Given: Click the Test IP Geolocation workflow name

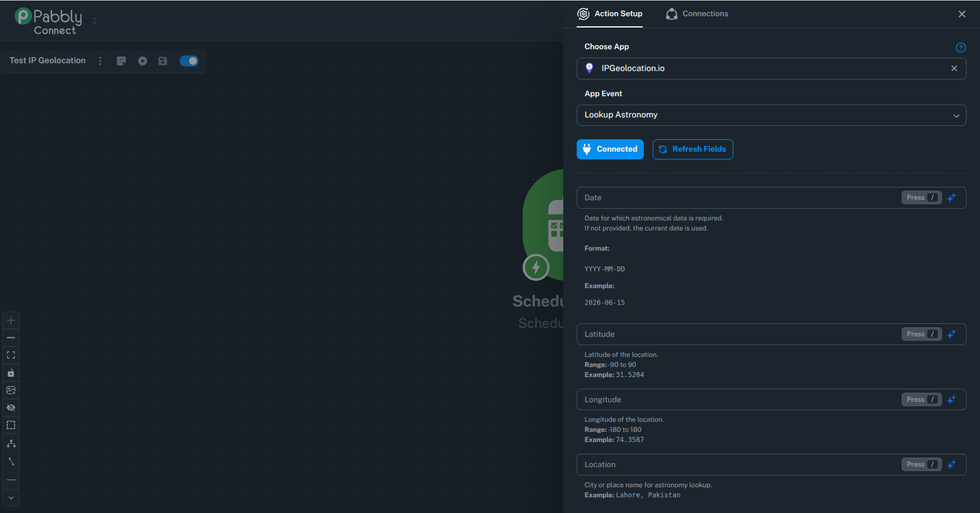Looking at the screenshot, I should [48, 60].
